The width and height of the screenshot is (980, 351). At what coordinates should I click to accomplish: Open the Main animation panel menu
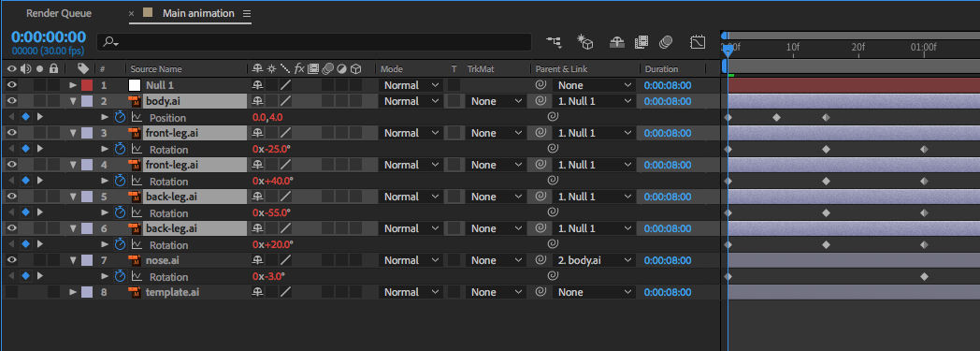click(246, 13)
